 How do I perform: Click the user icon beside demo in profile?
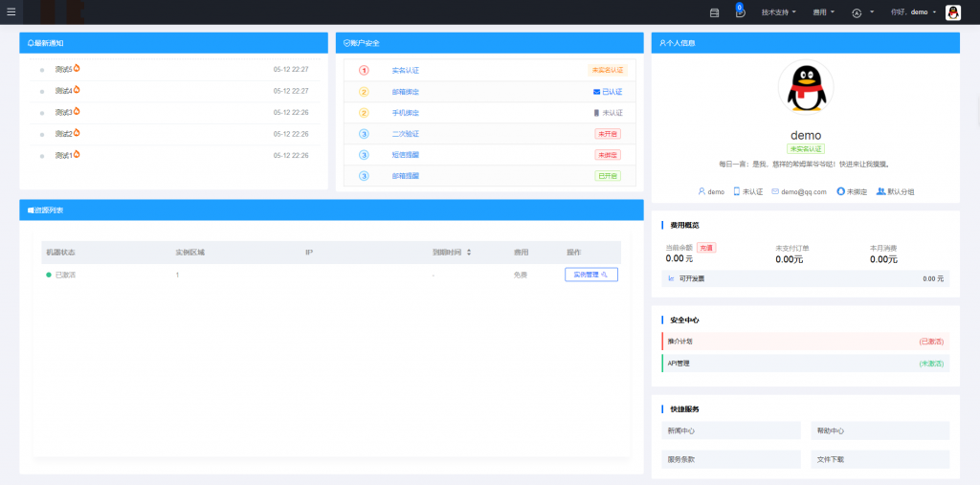pos(702,191)
